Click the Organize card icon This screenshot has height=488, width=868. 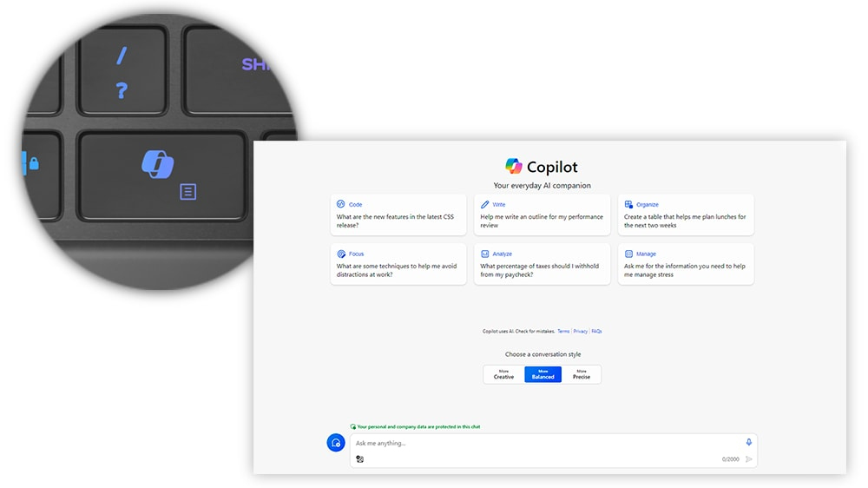click(628, 204)
